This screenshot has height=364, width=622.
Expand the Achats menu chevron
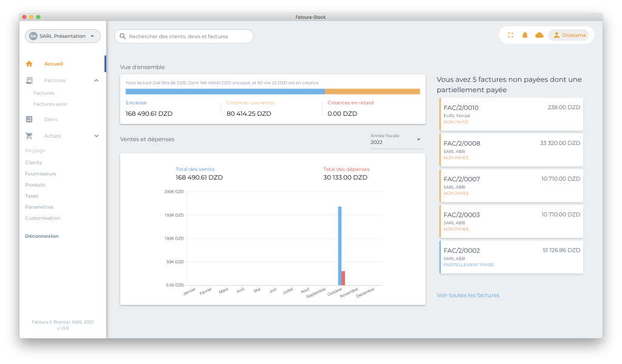(97, 136)
